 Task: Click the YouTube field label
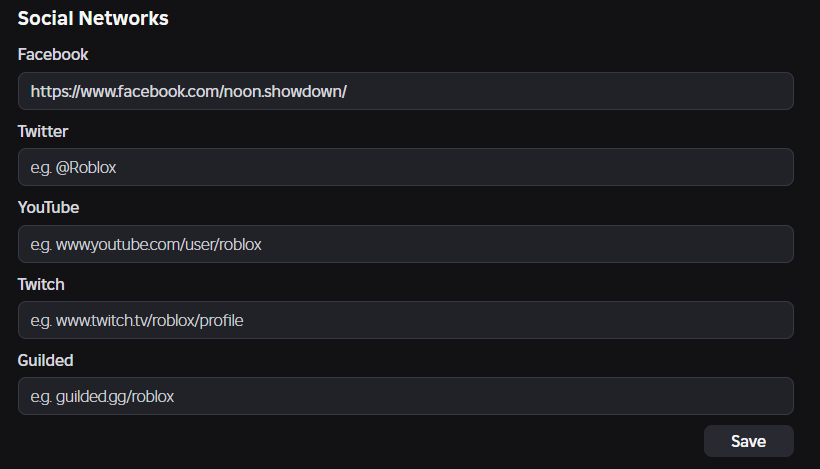pos(48,207)
